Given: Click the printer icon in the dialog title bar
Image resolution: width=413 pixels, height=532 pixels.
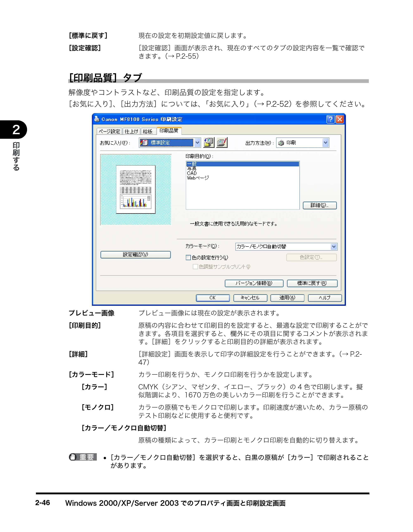Looking at the screenshot, I should pos(97,119).
